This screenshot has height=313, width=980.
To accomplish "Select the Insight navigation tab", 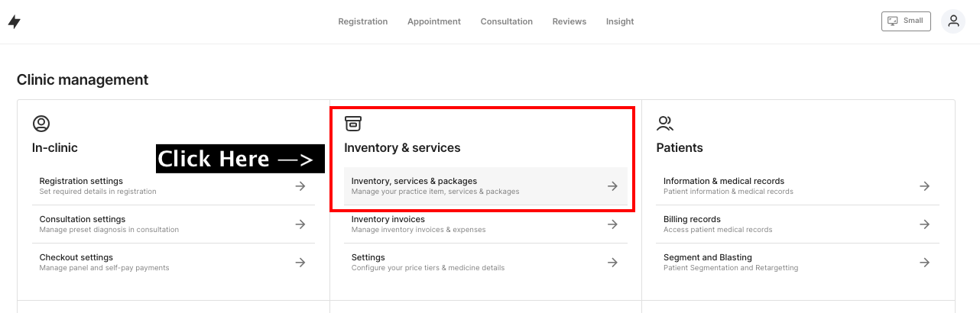I will 620,21.
